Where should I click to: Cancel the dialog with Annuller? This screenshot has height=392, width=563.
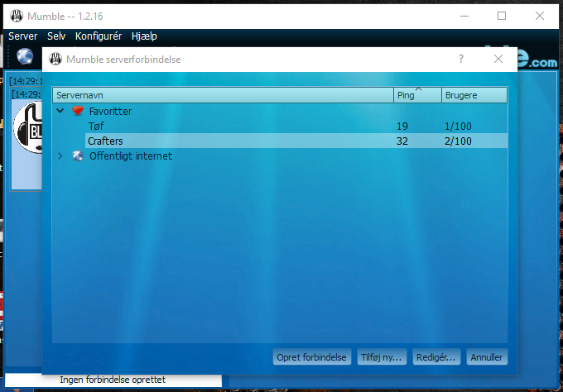(486, 357)
